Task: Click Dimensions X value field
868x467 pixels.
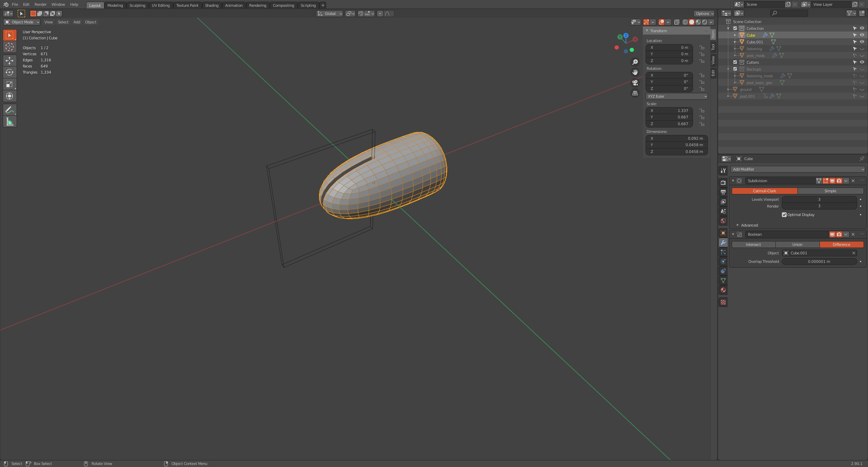Action: tap(677, 138)
